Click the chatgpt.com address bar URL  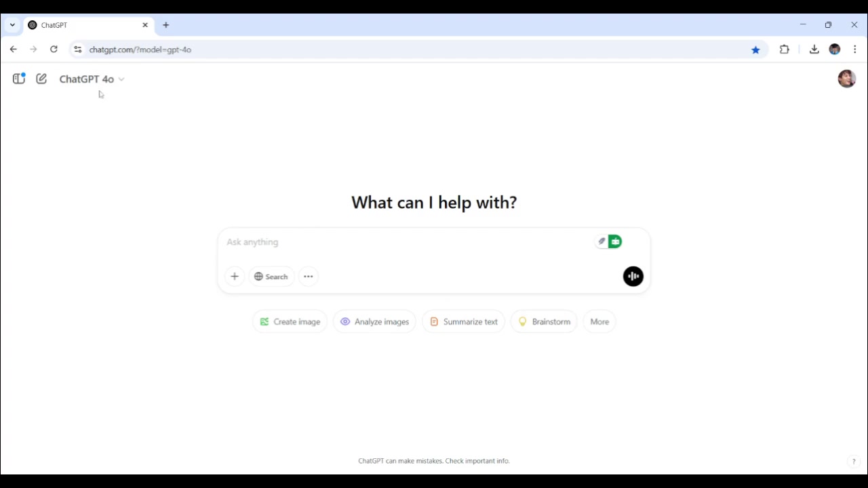point(140,49)
